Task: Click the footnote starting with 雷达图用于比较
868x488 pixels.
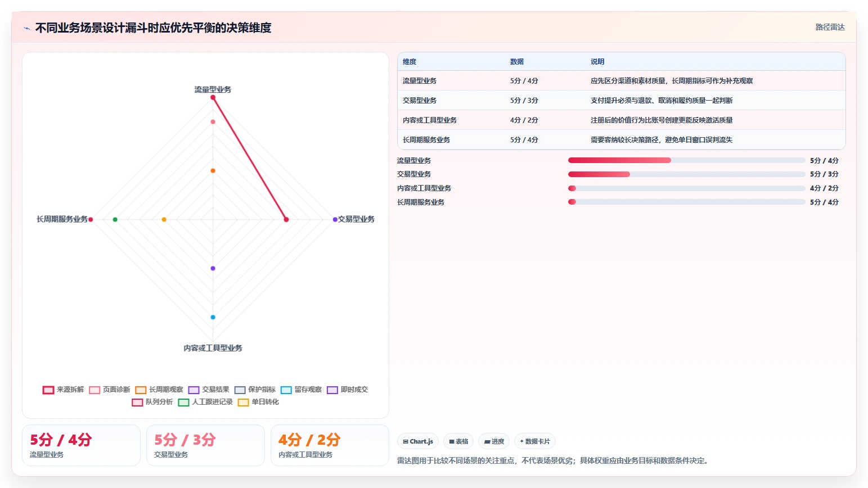Action: tap(554, 460)
